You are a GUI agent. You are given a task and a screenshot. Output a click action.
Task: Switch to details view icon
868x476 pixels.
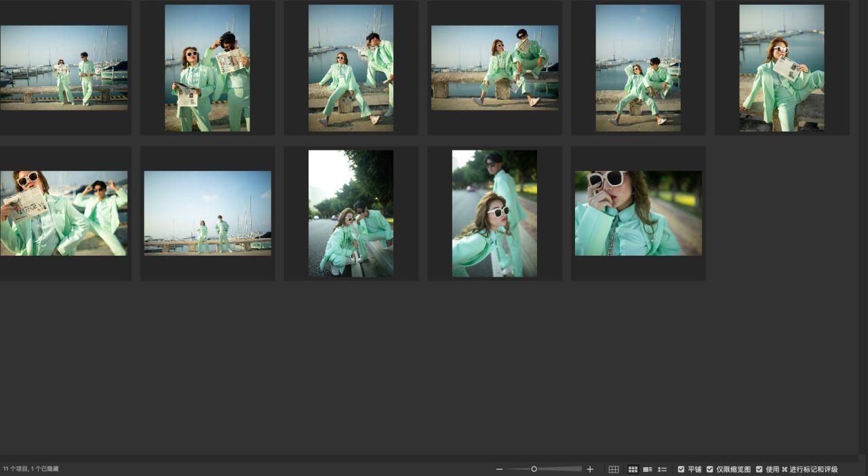click(648, 469)
